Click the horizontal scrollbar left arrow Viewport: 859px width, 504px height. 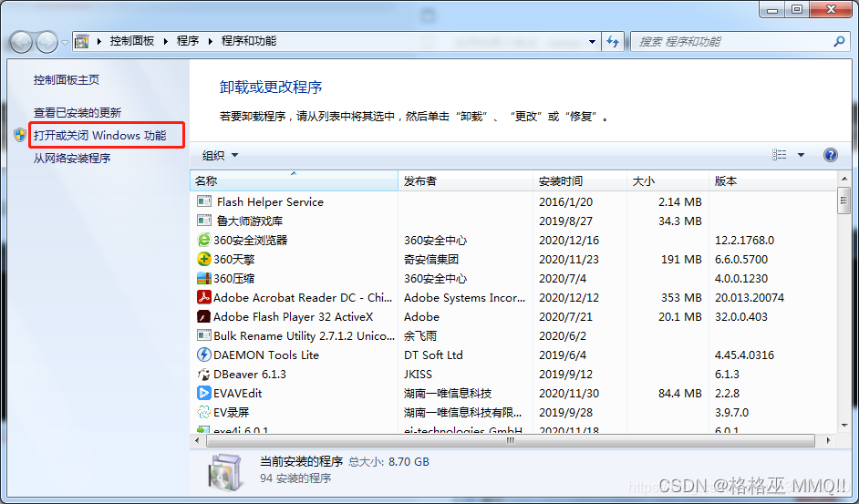[x=197, y=440]
